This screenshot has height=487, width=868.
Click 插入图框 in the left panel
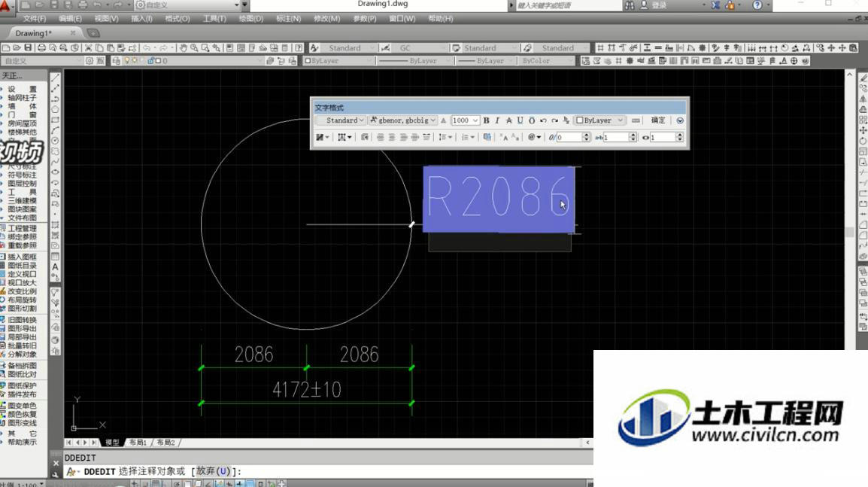click(22, 257)
